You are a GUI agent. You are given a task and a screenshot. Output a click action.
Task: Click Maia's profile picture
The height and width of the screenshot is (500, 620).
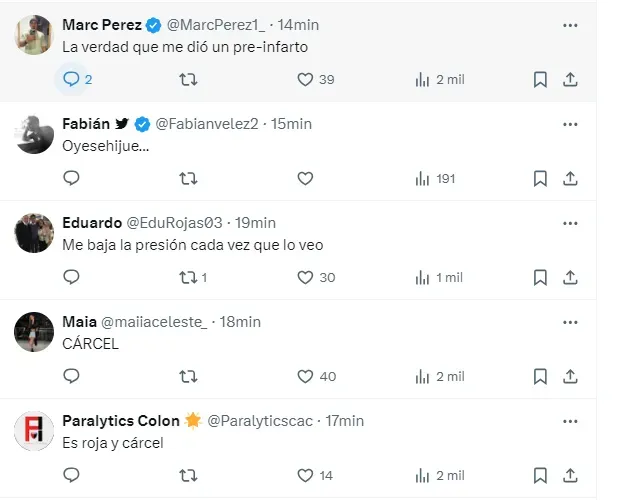tap(34, 332)
